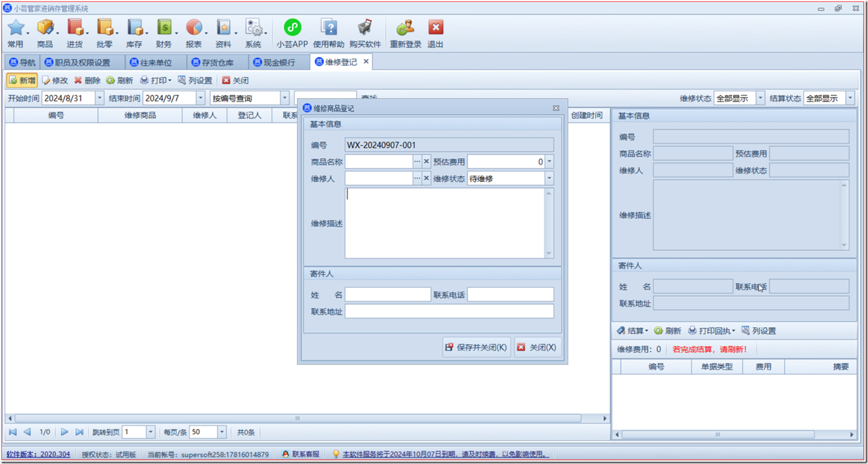Open the 结束时间 date picker dropdown
The image size is (868, 464).
click(x=200, y=98)
